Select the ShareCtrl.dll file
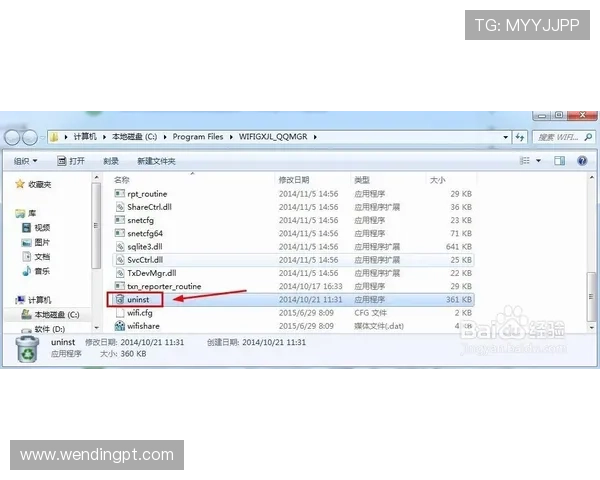 tap(293, 207)
